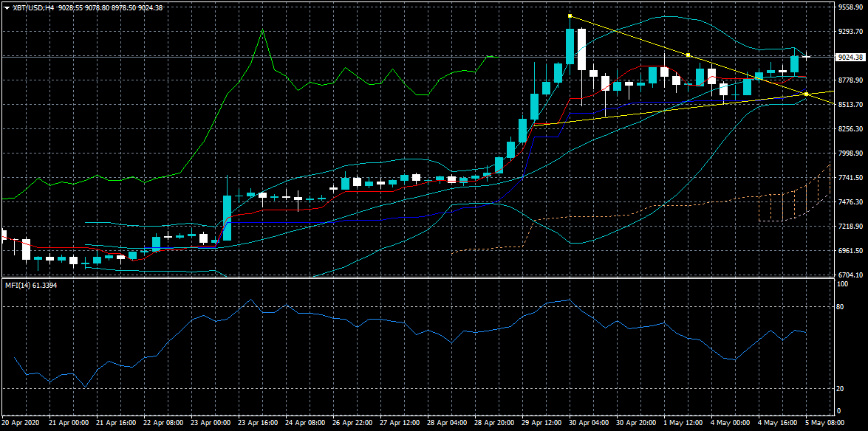Click the 5 May 08:00 time label
This screenshot has width=868, height=431.
(825, 422)
